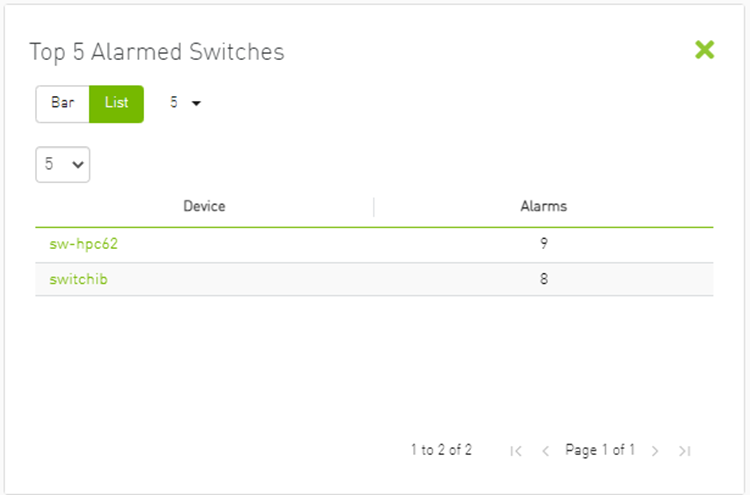Image resolution: width=750 pixels, height=495 pixels.
Task: Go to the previous results page
Action: point(545,451)
